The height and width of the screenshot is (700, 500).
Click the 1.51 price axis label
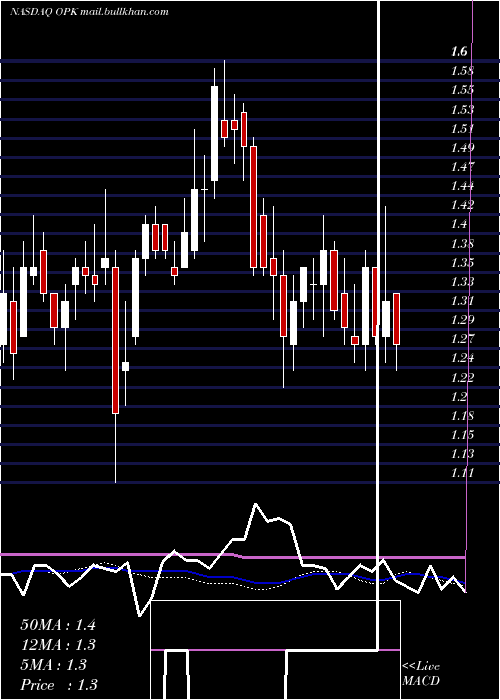(x=462, y=128)
